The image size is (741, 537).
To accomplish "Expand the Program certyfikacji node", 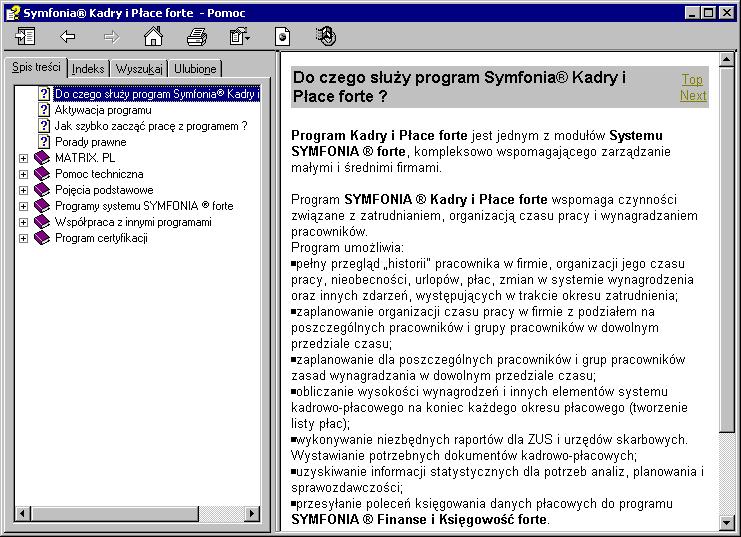I will [x=23, y=238].
